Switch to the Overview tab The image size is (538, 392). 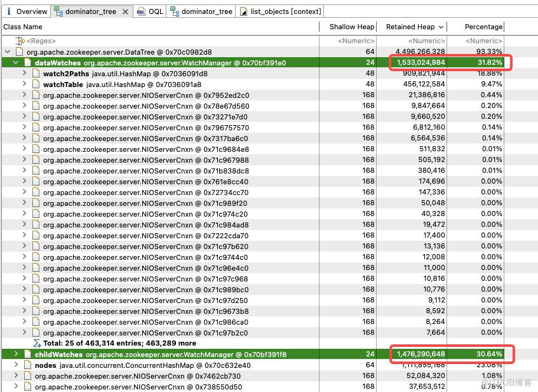(x=27, y=11)
